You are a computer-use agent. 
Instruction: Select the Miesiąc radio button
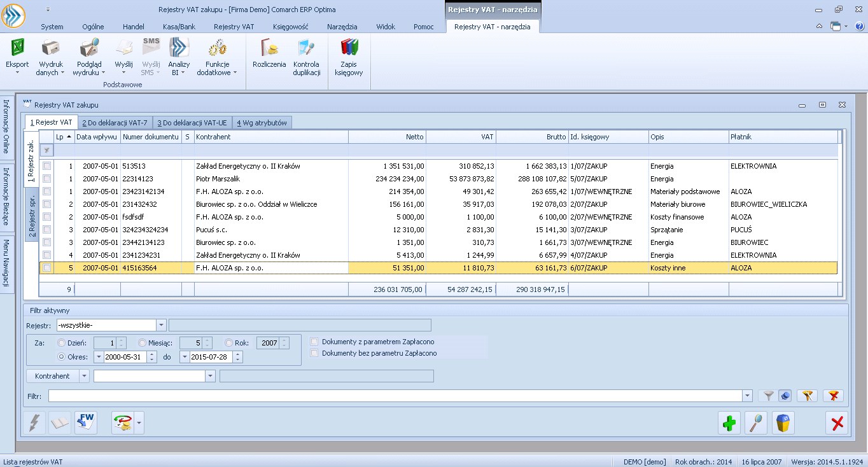143,343
